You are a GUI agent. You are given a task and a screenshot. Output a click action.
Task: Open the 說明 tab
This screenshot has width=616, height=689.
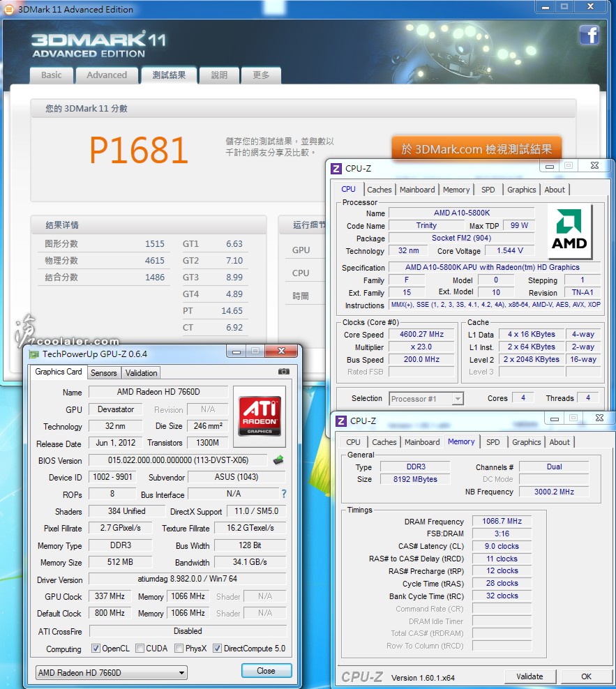[219, 75]
